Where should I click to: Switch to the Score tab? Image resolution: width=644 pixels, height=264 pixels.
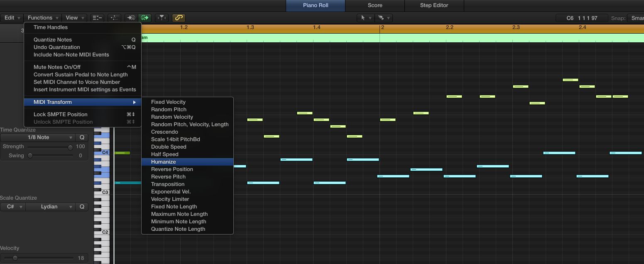click(x=375, y=5)
